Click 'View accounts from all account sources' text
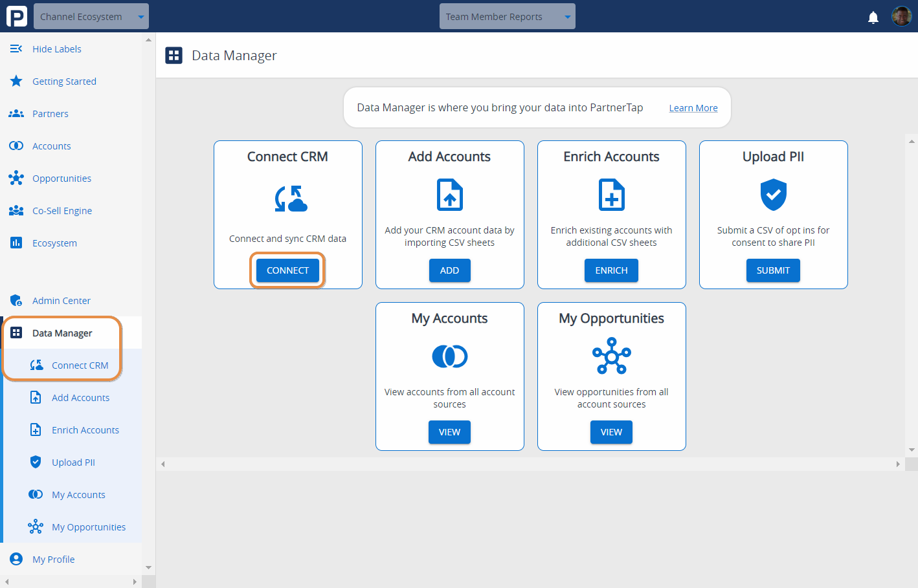Screen dimensions: 918x588 (450, 398)
